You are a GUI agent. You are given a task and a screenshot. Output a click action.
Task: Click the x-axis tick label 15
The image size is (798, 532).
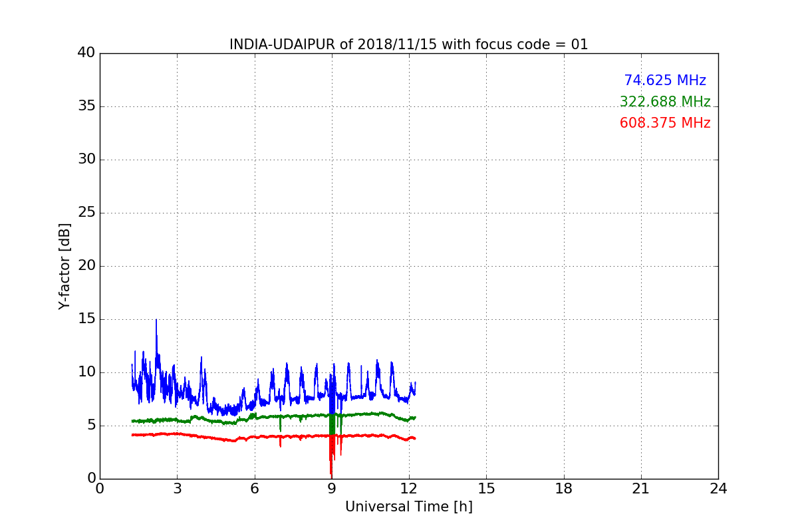click(486, 489)
